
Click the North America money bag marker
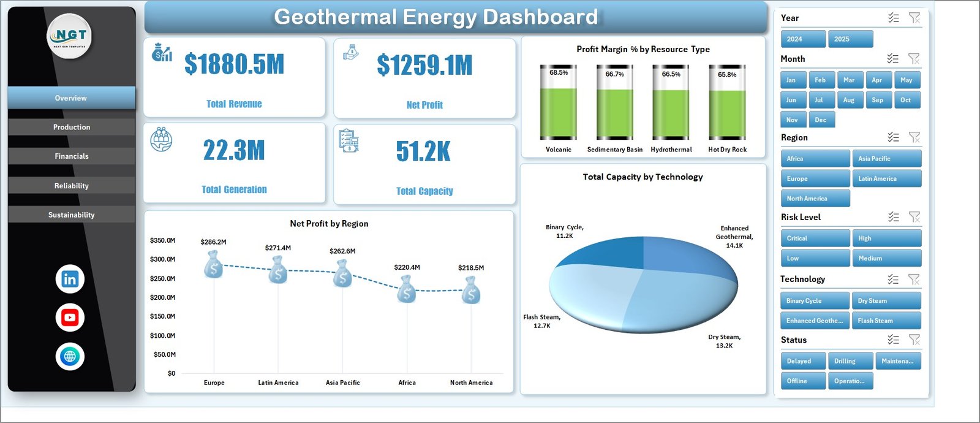pyautogui.click(x=471, y=289)
